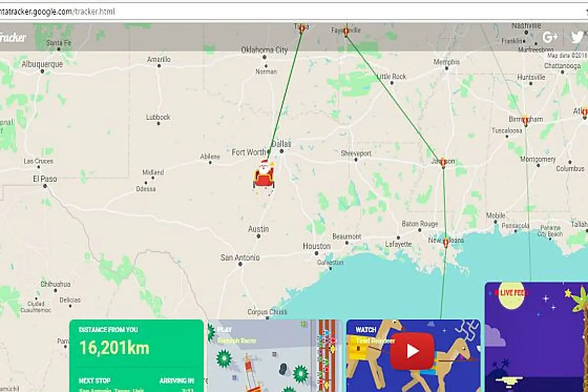Click the Midland map label
The height and width of the screenshot is (392, 588).
tap(153, 172)
